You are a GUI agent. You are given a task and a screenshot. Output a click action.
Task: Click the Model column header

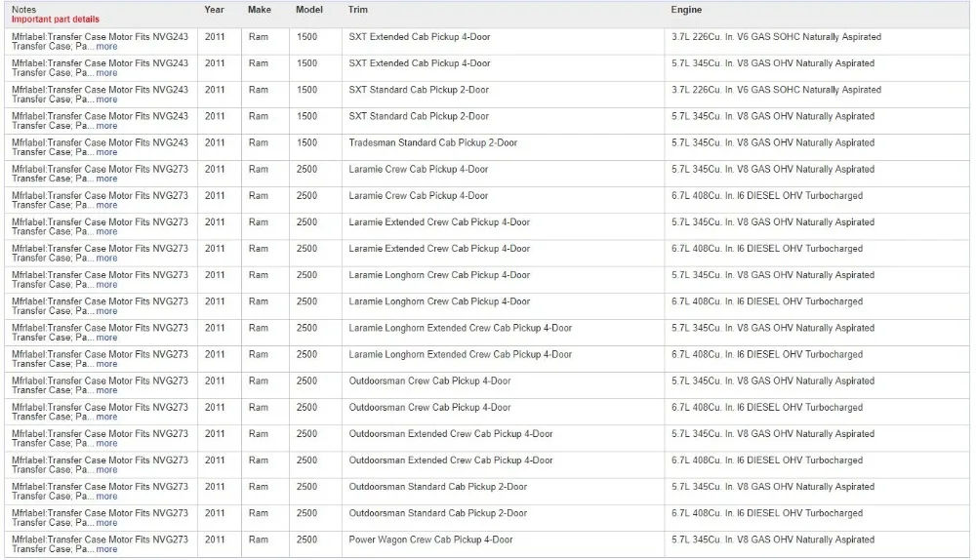coord(309,10)
